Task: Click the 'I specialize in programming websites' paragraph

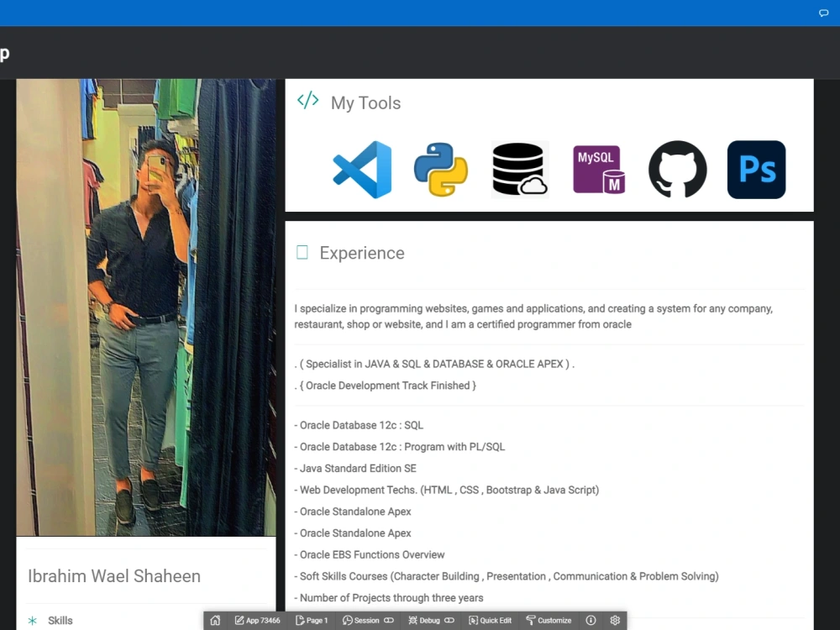Action: click(533, 316)
